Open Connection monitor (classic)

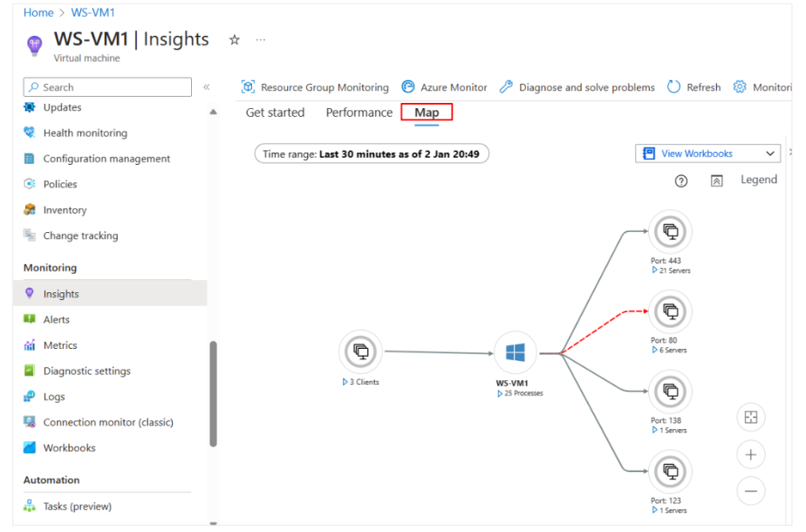[99, 422]
